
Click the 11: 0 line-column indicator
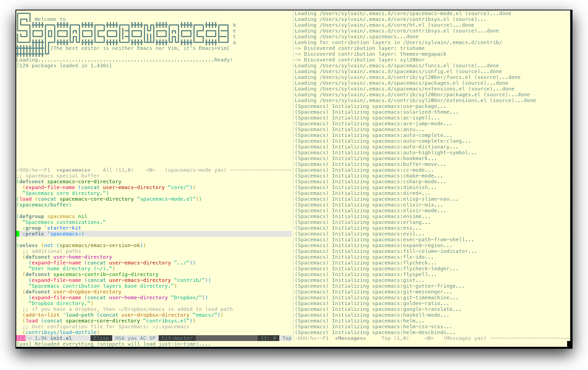click(x=268, y=338)
